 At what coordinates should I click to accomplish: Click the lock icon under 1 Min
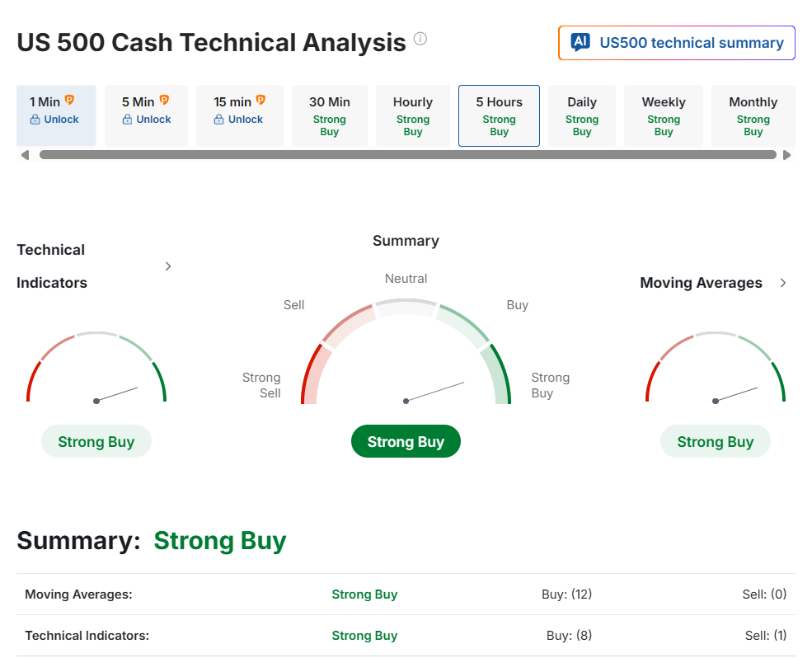(35, 120)
